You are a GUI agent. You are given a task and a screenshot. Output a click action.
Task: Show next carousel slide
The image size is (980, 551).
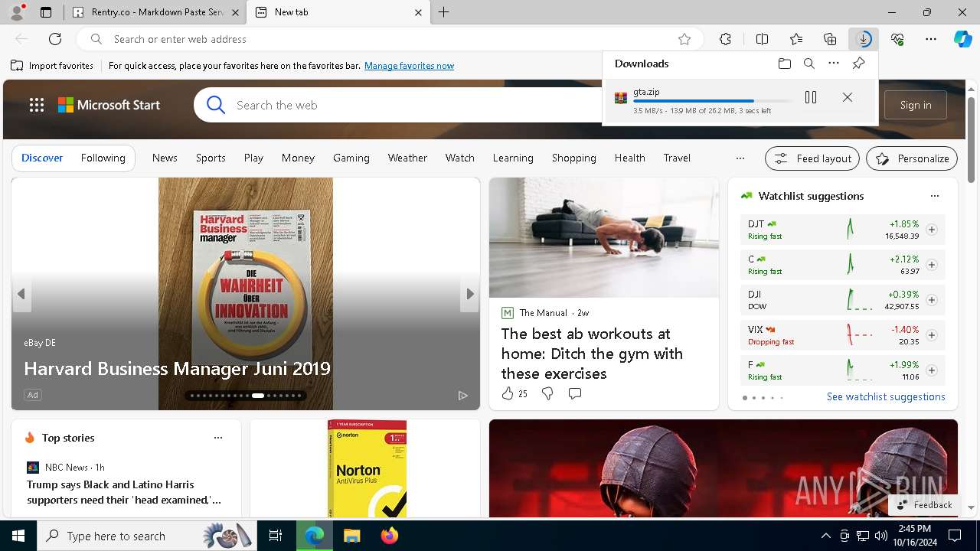(470, 294)
